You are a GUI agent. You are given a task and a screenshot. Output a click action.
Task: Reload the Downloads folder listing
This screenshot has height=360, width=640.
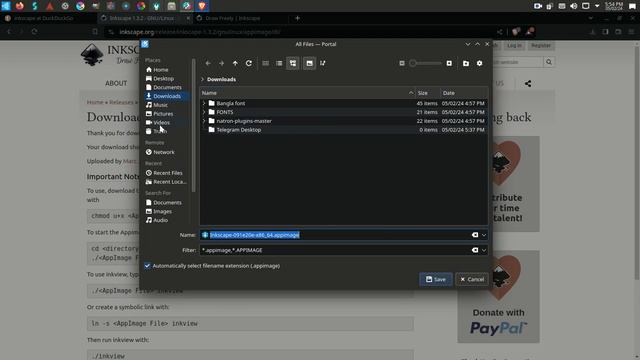[x=249, y=63]
